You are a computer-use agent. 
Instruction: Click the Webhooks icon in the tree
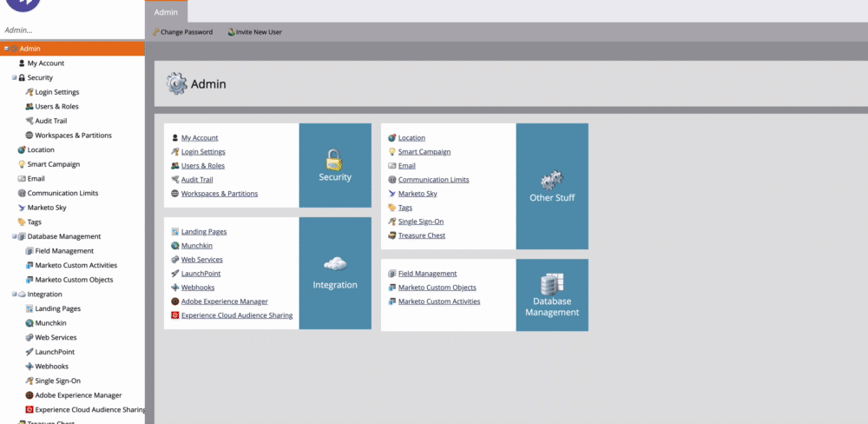coord(30,366)
